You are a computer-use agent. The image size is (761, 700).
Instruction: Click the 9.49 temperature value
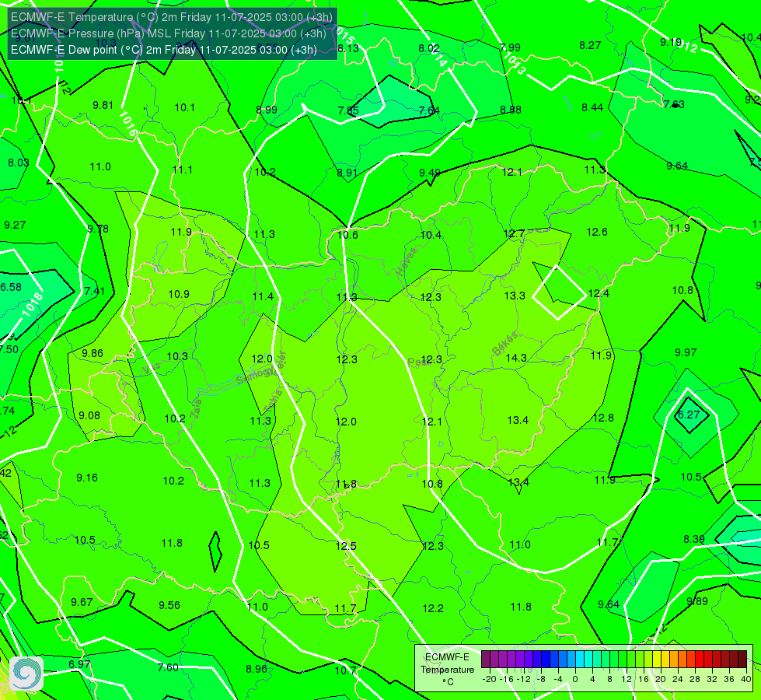pos(430,173)
